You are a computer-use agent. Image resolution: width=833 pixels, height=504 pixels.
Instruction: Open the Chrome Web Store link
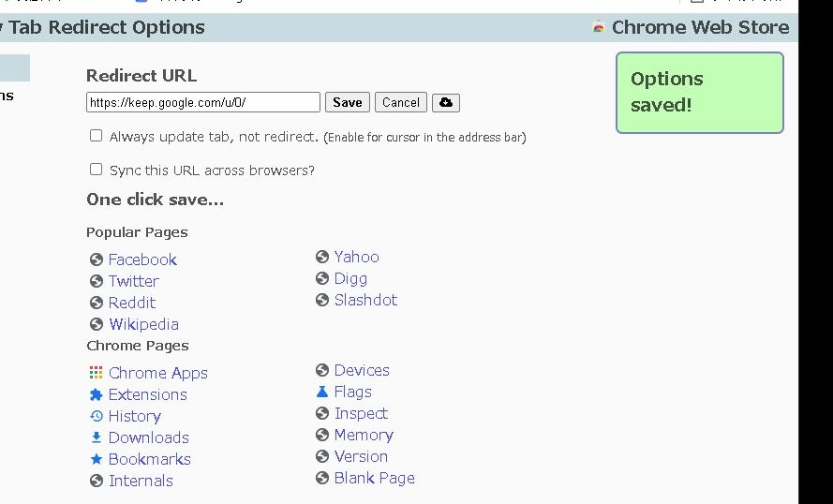(x=700, y=27)
